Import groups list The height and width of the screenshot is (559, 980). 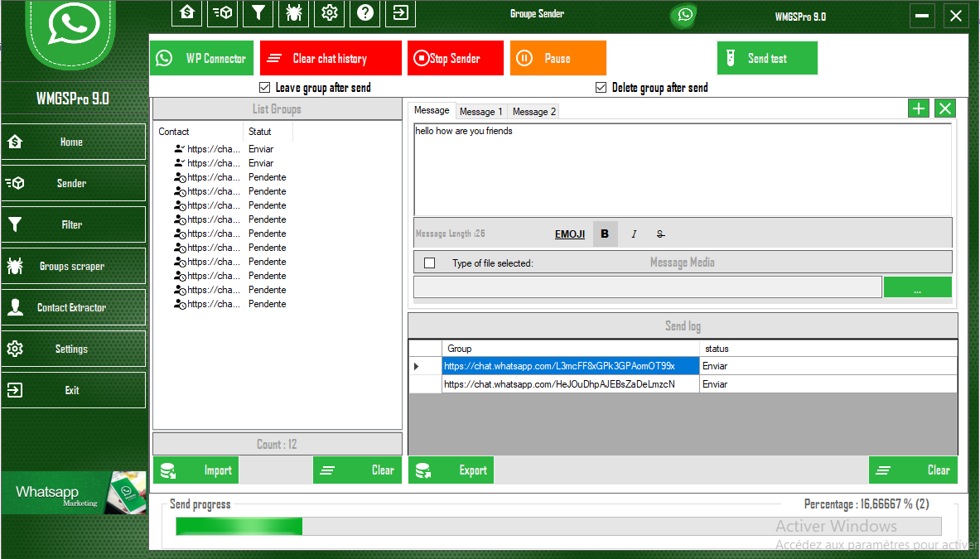196,470
